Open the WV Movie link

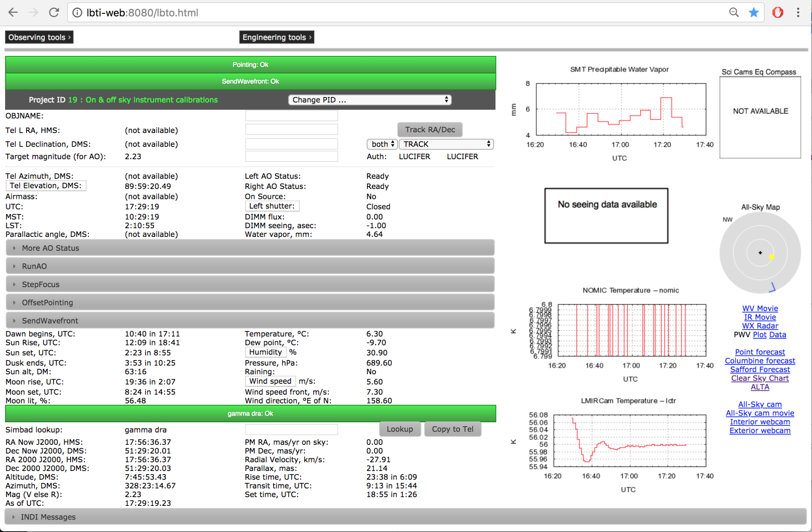(760, 308)
